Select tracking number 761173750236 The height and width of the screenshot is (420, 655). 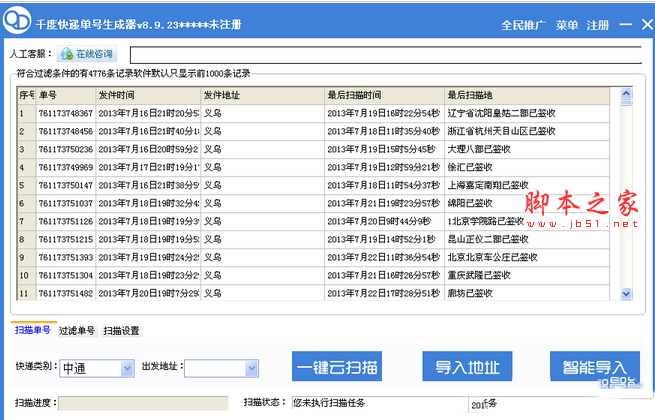66,150
